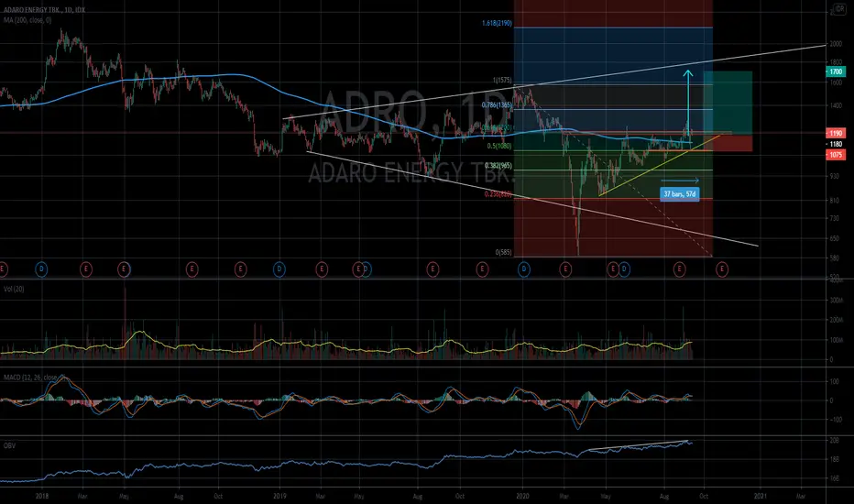
Task: Select the OBV indicator legend
Action: [x=9, y=445]
